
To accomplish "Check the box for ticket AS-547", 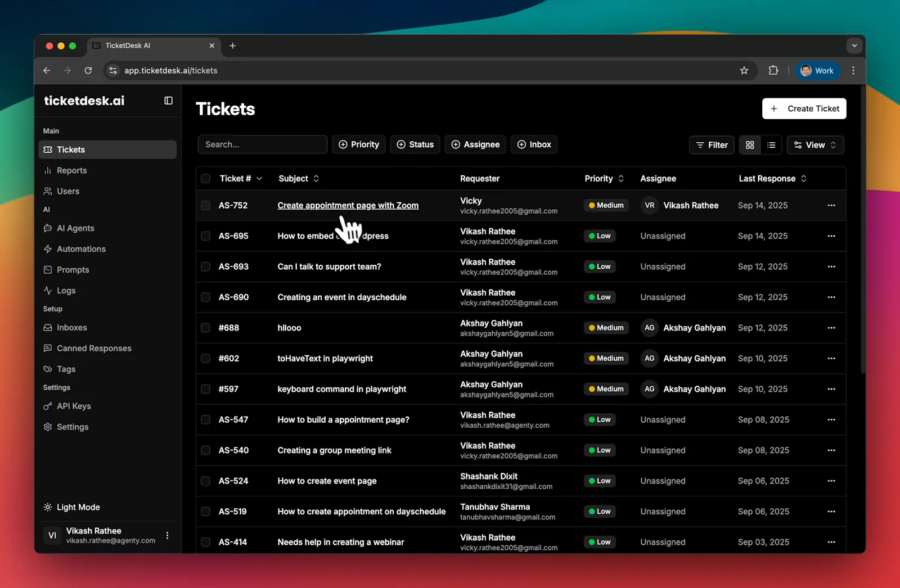I will pyautogui.click(x=206, y=420).
